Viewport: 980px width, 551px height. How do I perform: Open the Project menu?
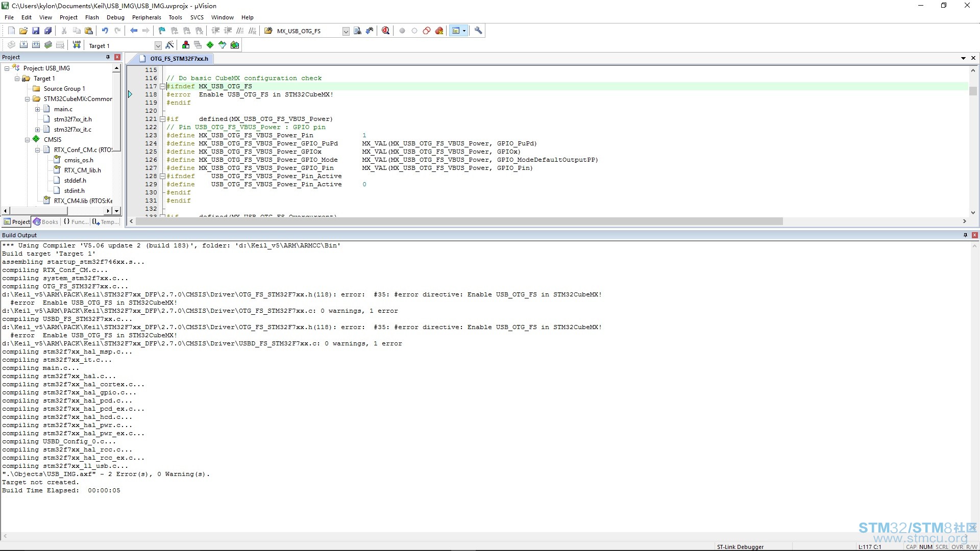(68, 17)
